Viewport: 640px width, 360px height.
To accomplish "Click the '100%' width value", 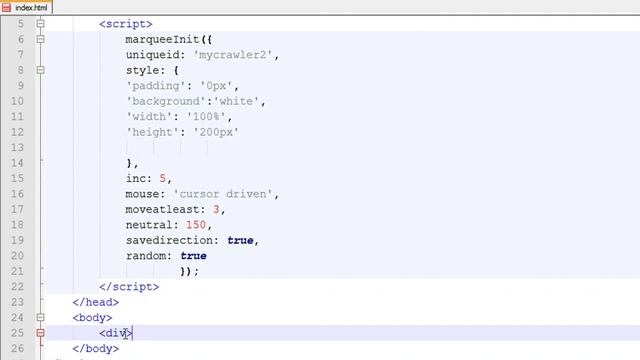I will click(207, 117).
